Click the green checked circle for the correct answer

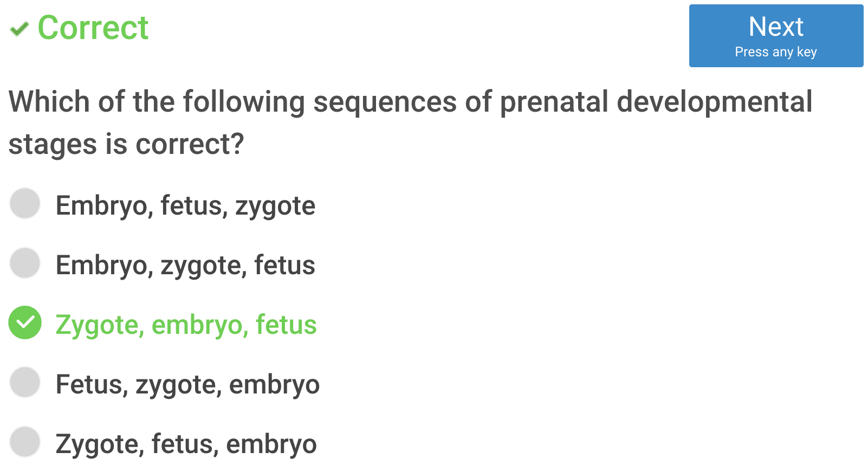click(25, 322)
